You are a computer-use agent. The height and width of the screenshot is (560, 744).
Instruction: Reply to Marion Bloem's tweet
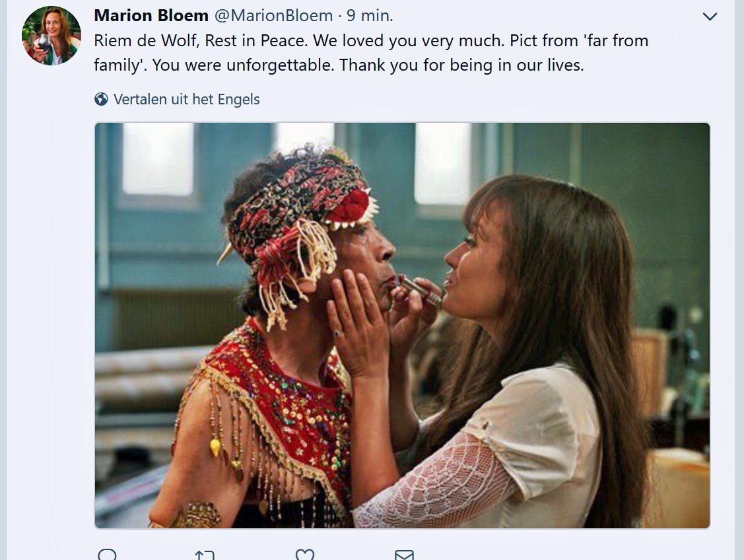(x=107, y=555)
